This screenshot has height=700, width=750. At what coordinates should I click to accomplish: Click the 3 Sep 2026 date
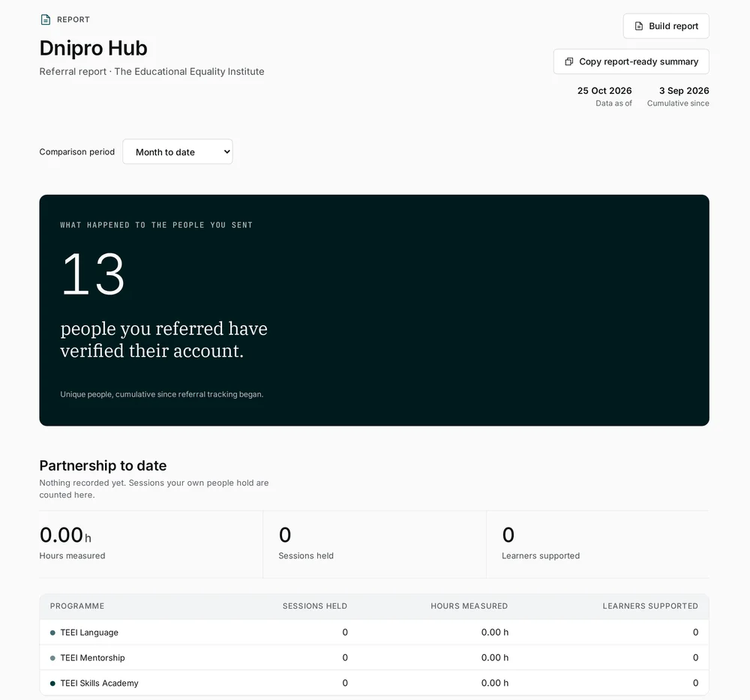click(x=684, y=91)
